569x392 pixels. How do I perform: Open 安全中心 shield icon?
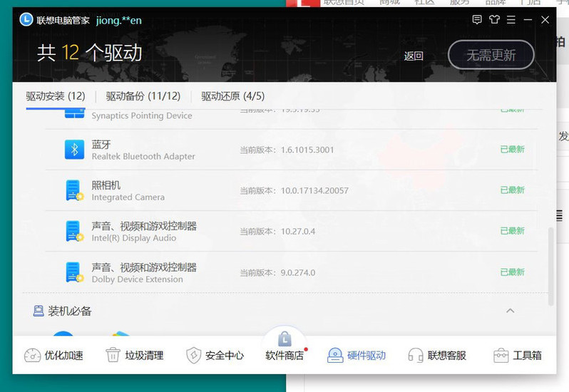point(193,356)
